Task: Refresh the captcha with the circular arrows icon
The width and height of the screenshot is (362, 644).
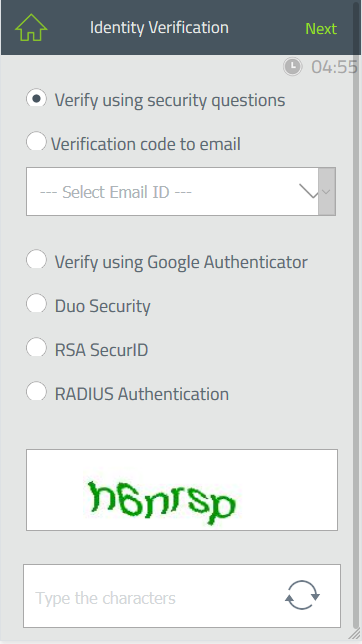Action: click(x=302, y=595)
